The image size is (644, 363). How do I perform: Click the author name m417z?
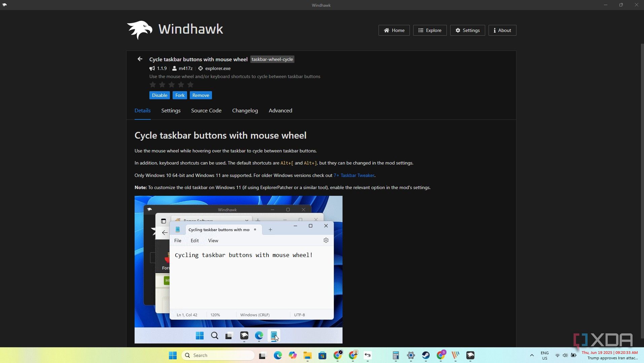pyautogui.click(x=185, y=68)
